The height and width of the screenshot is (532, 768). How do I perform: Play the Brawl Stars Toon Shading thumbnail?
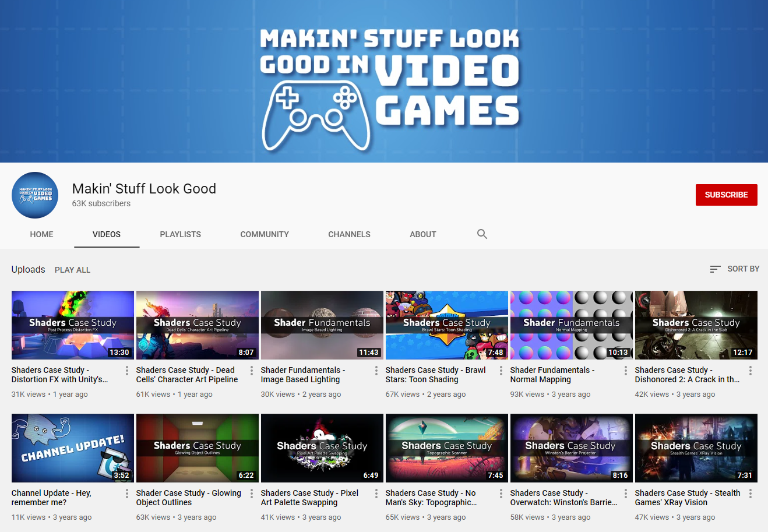tap(447, 325)
